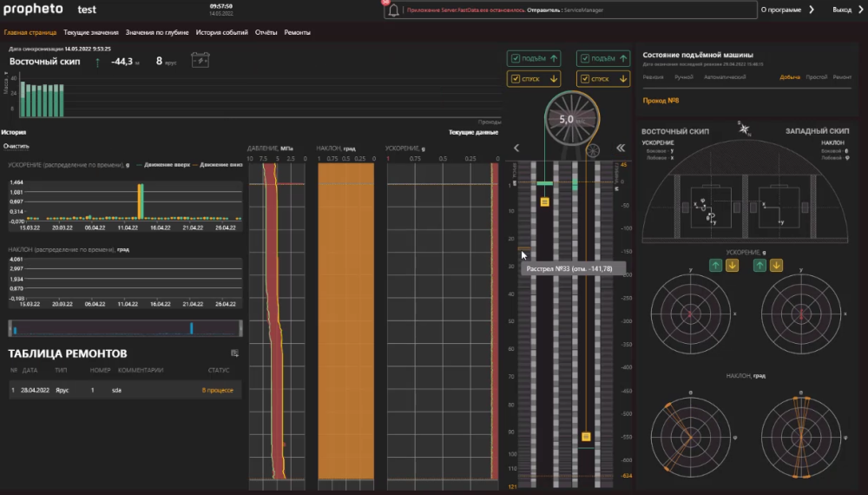Click Очистить to clear history
Viewport: 868px width, 495px height.
click(x=16, y=146)
